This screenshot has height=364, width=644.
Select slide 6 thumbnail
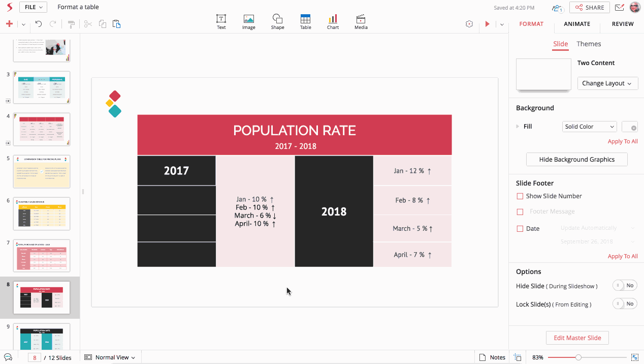(x=42, y=214)
